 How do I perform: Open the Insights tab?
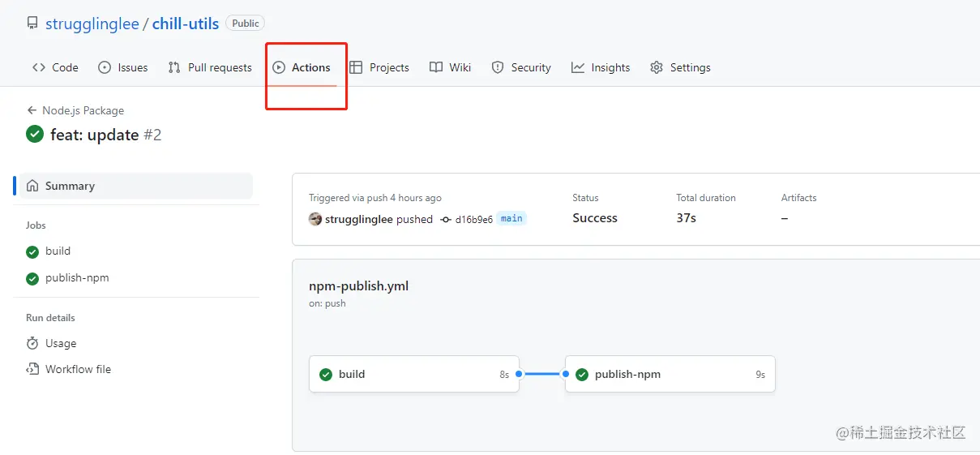pos(601,67)
